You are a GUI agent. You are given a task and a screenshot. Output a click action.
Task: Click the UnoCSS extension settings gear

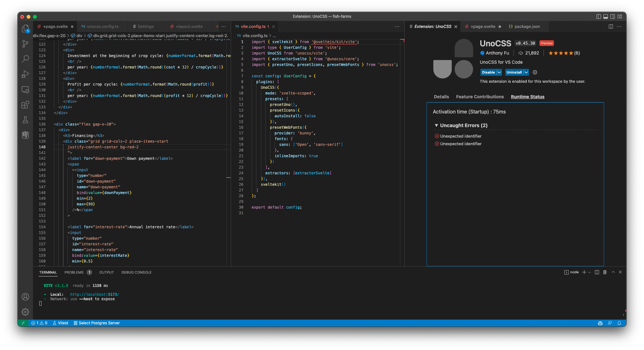pyautogui.click(x=535, y=72)
